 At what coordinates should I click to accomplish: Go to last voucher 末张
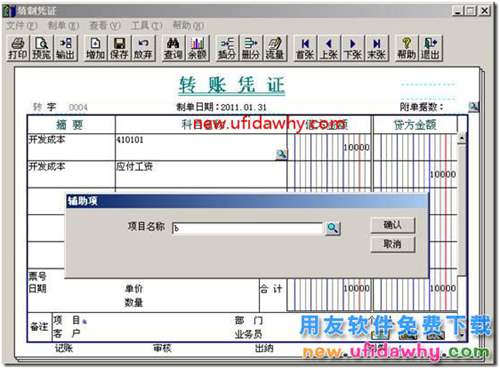point(377,49)
